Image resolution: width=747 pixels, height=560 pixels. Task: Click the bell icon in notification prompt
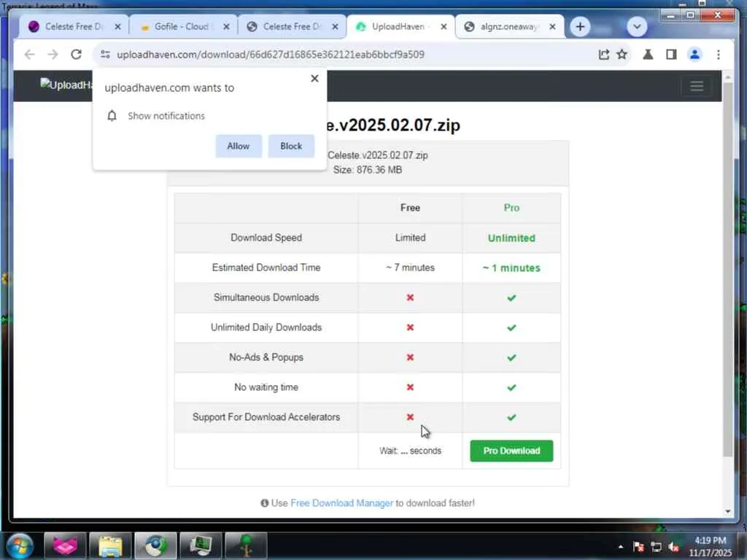[x=112, y=116]
